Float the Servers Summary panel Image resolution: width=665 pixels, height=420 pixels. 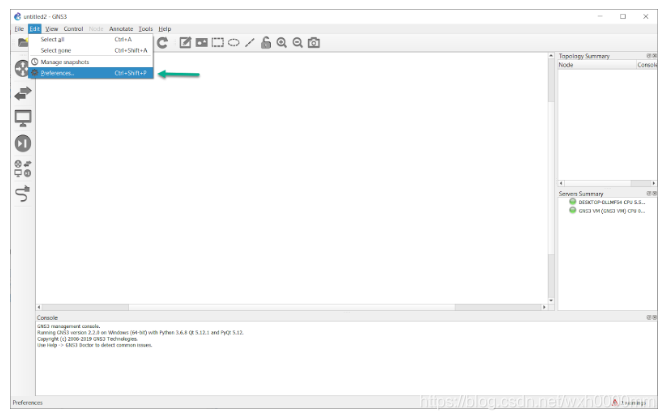click(649, 193)
